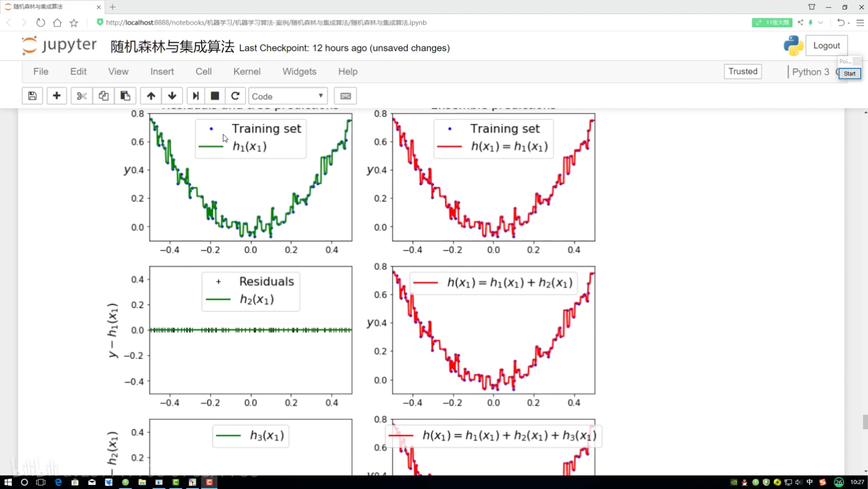Open Cortana search circle on taskbar

[24, 482]
